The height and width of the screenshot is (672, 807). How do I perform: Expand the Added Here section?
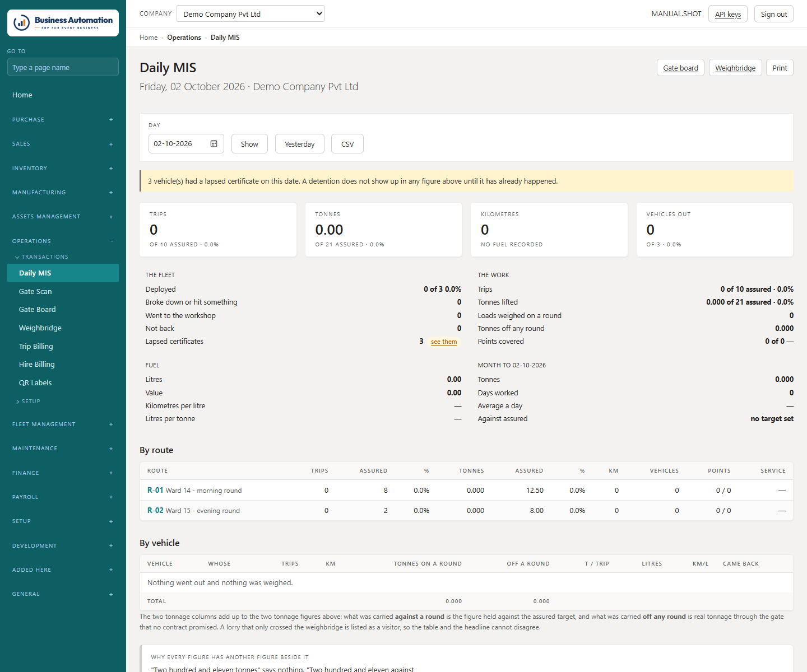click(63, 570)
